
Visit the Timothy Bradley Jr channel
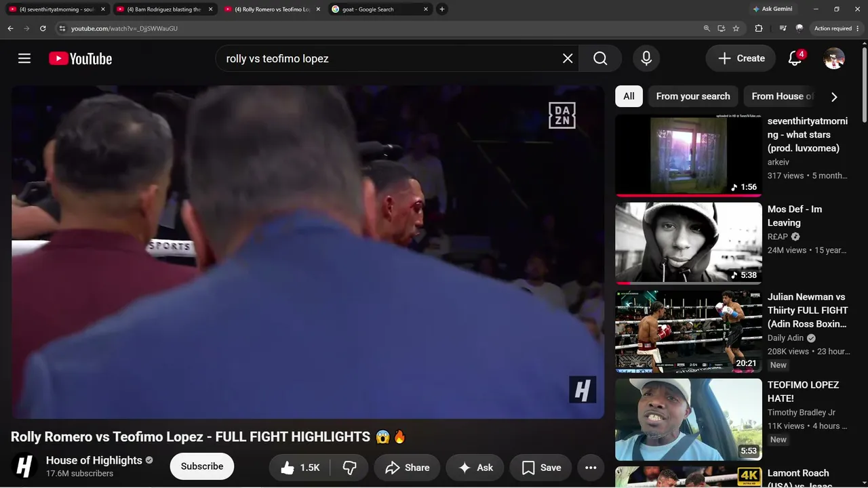pos(802,412)
